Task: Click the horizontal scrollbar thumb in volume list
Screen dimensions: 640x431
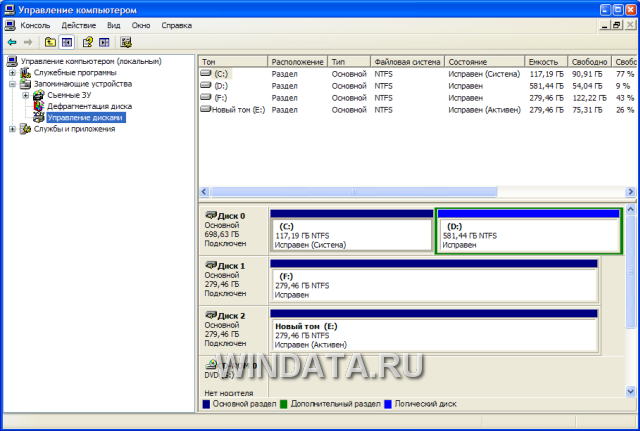Action: 353,191
